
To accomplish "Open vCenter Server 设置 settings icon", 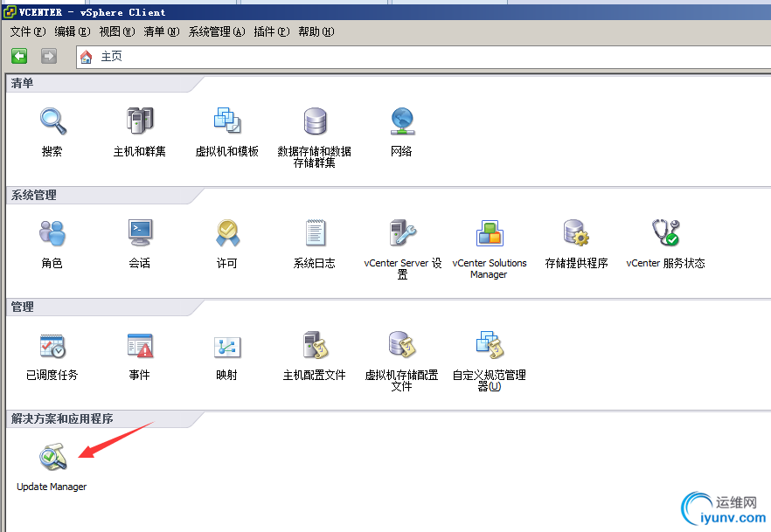I will (x=402, y=232).
